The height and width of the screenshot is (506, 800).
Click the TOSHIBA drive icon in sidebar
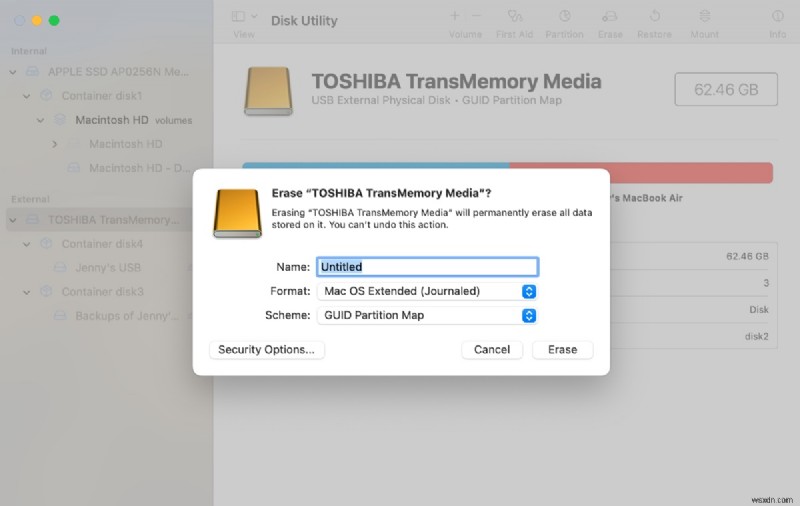click(x=33, y=220)
